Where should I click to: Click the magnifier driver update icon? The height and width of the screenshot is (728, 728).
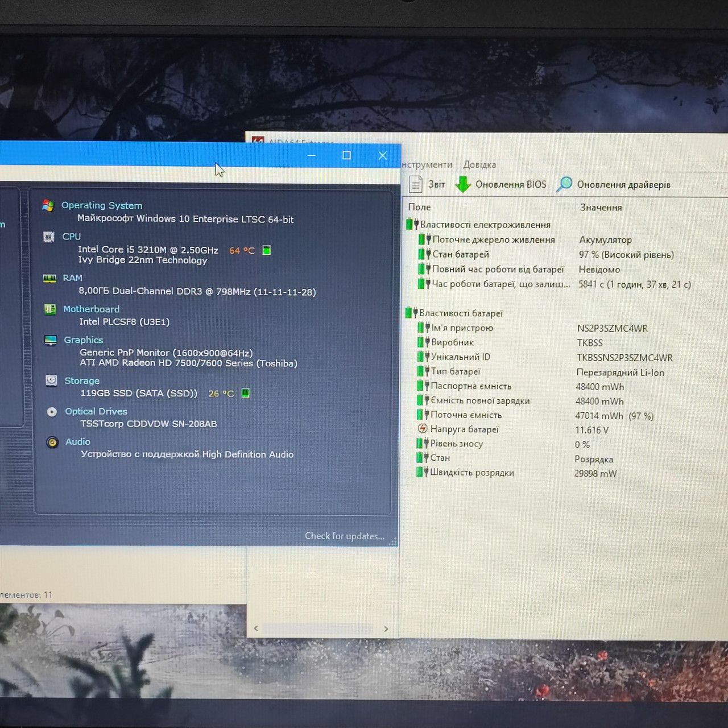(564, 184)
